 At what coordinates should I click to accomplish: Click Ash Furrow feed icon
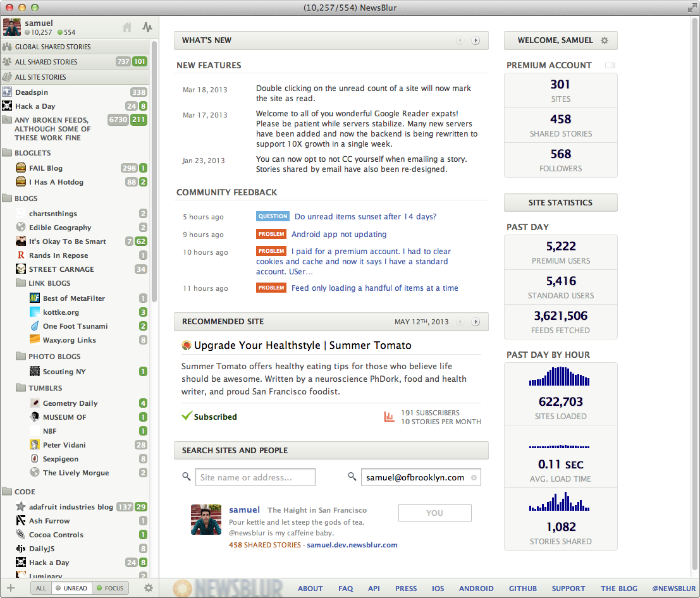pyautogui.click(x=20, y=520)
